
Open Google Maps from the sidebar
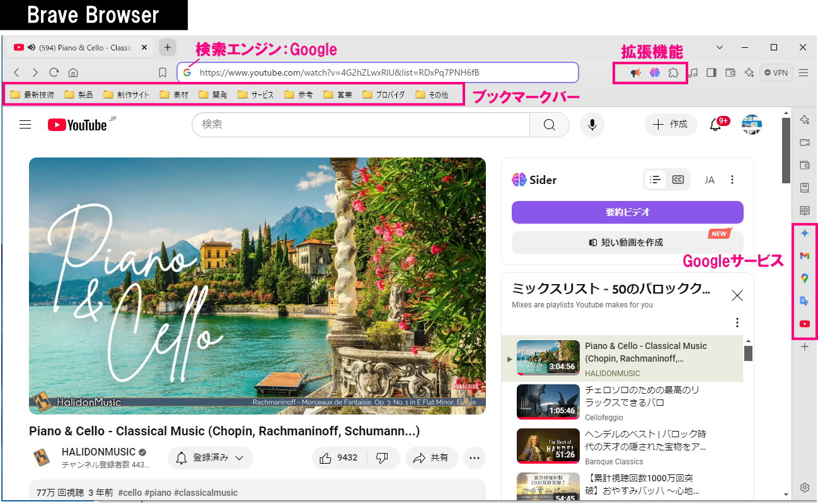(x=805, y=278)
